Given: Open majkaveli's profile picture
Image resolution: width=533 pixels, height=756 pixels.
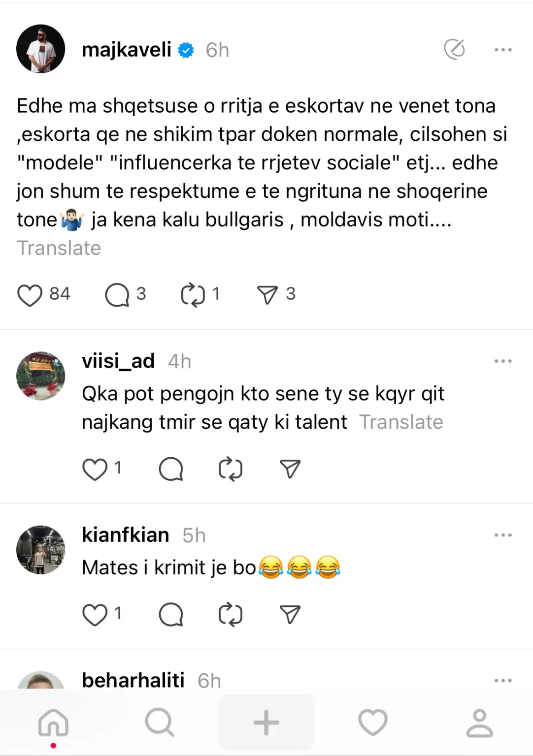Looking at the screenshot, I should 41,49.
